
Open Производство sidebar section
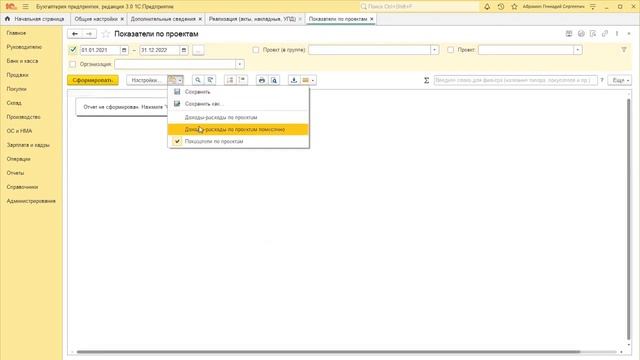tap(23, 117)
